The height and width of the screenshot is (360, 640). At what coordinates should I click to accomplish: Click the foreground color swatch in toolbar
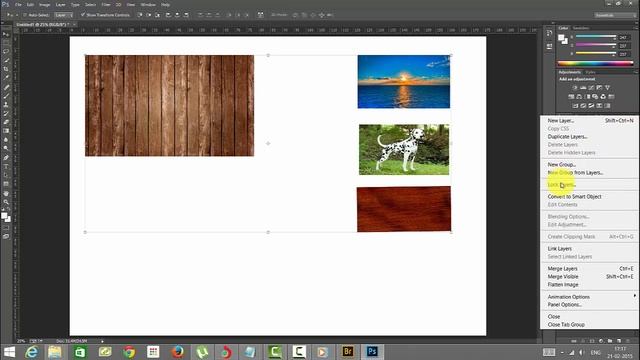coord(4,216)
